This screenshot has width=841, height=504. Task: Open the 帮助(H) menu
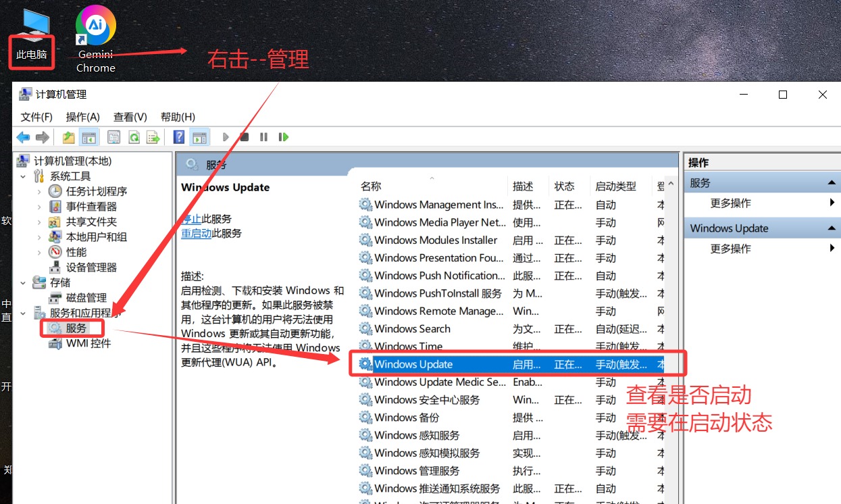pos(178,117)
